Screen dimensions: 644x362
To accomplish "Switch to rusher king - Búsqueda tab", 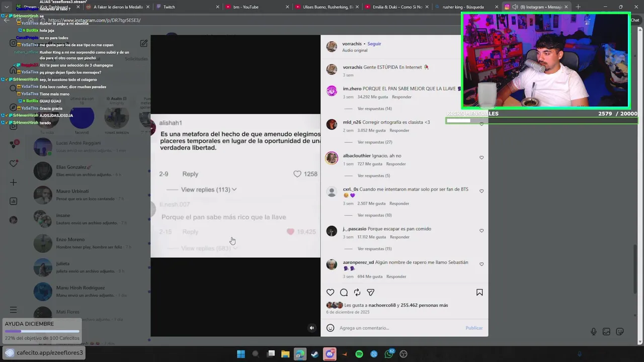I will click(466, 7).
